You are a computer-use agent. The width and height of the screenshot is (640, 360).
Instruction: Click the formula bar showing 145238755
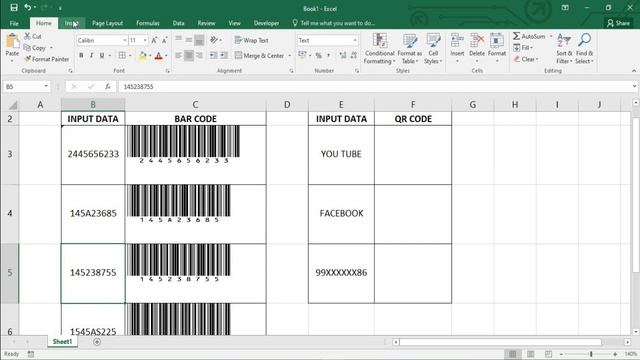click(376, 87)
